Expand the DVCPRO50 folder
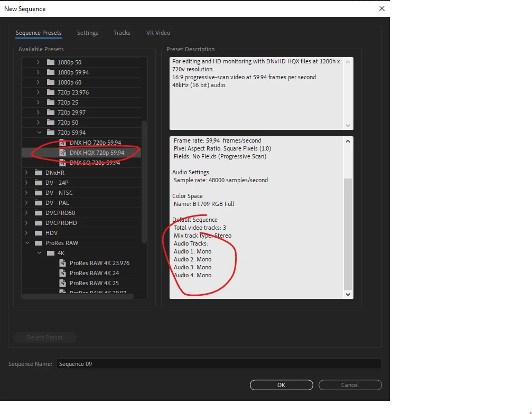The image size is (532, 414). pos(26,213)
